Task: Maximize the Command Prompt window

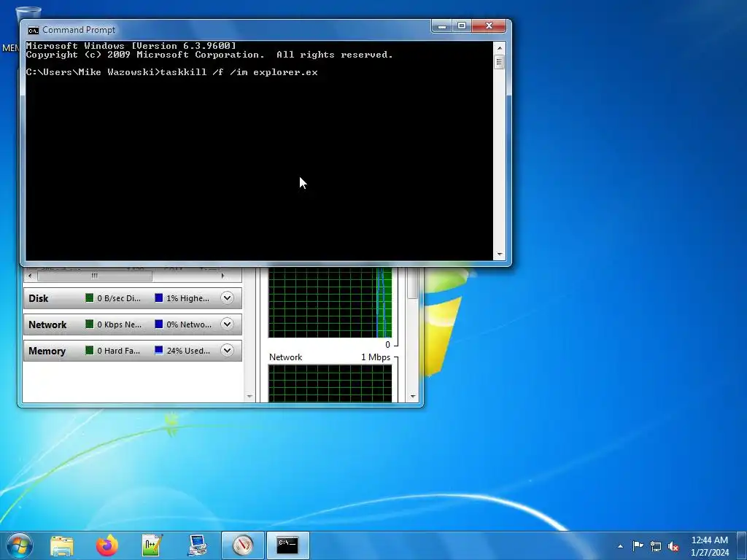Action: (462, 26)
